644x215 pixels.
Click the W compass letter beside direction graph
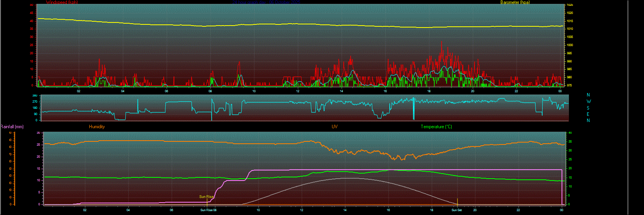coord(589,101)
